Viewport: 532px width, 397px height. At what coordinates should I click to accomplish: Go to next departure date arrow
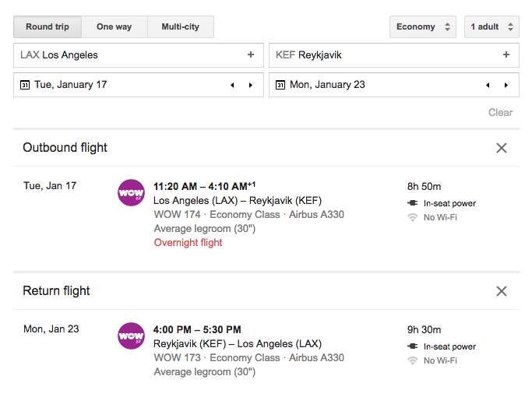(251, 85)
